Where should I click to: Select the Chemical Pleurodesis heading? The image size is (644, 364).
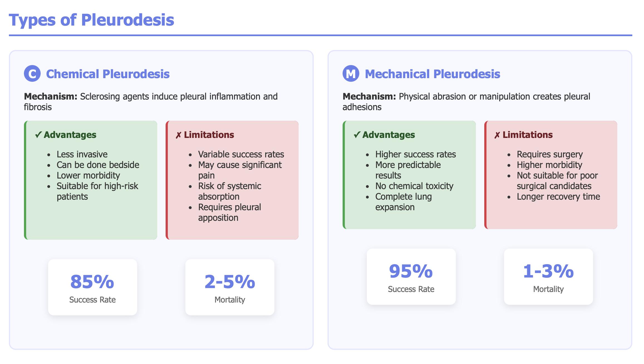108,74
